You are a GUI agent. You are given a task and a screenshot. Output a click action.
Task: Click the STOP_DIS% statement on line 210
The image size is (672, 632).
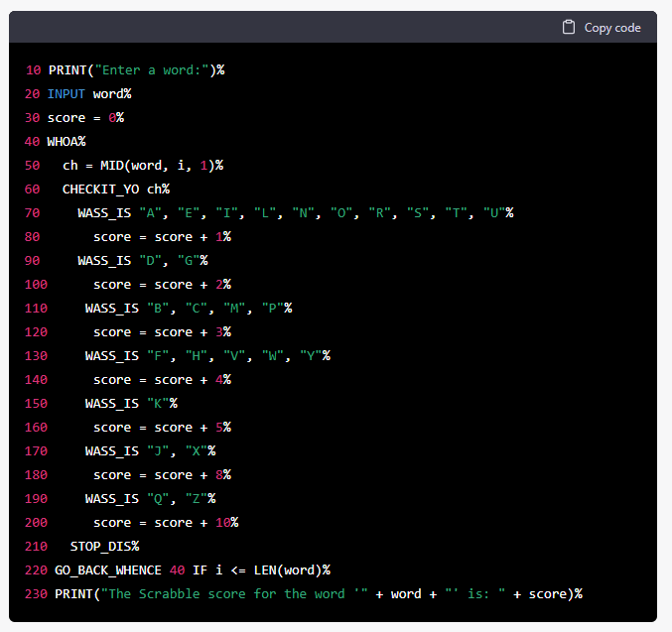(x=105, y=547)
